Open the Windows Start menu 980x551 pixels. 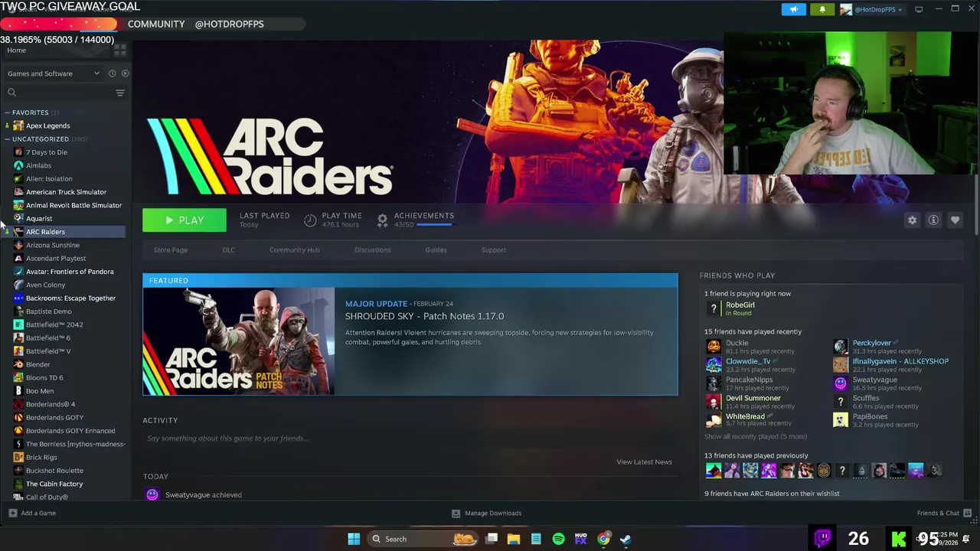pyautogui.click(x=354, y=539)
